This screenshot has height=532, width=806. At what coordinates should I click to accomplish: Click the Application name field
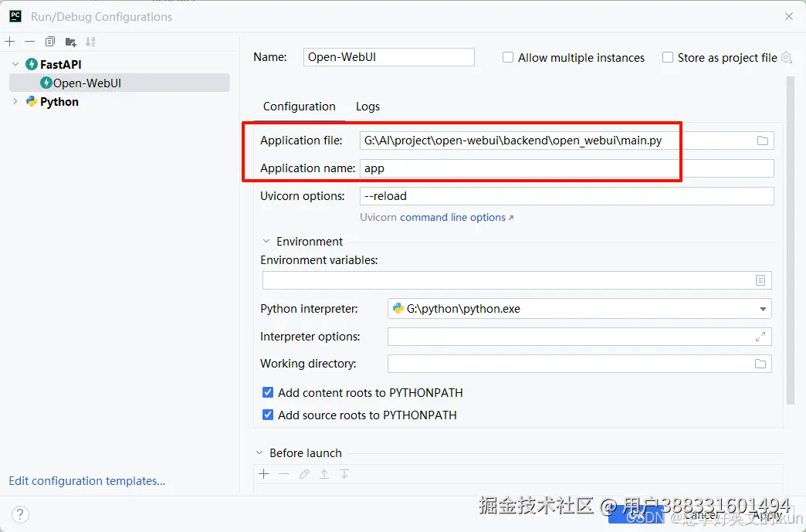pyautogui.click(x=567, y=168)
